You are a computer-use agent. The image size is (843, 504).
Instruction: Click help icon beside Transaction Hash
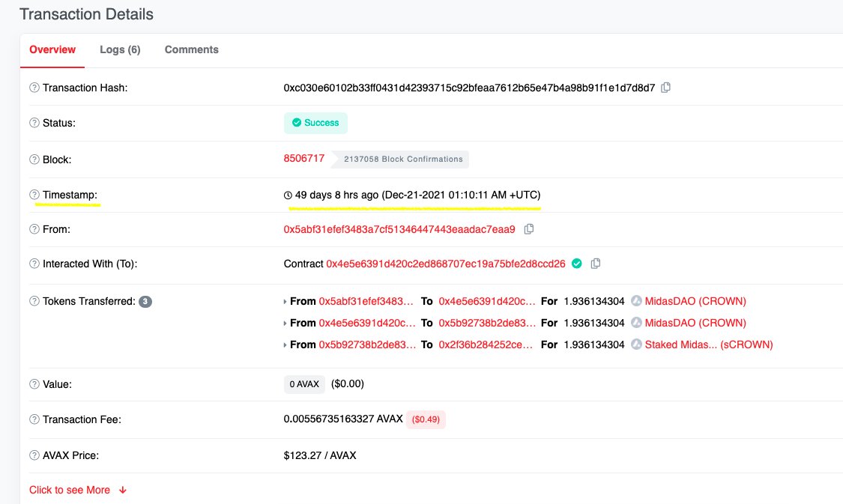34,88
